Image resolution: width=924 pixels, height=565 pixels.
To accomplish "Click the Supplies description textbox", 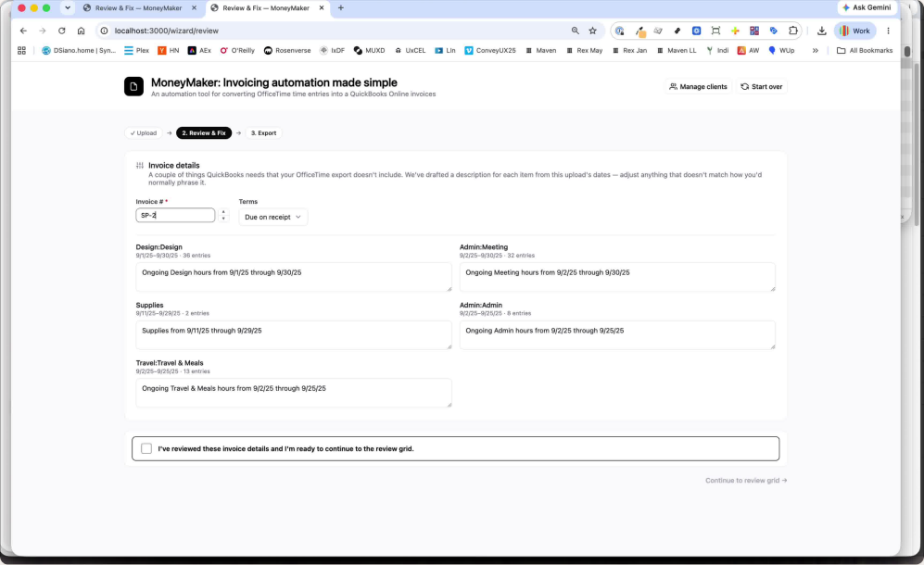I will 294,334.
